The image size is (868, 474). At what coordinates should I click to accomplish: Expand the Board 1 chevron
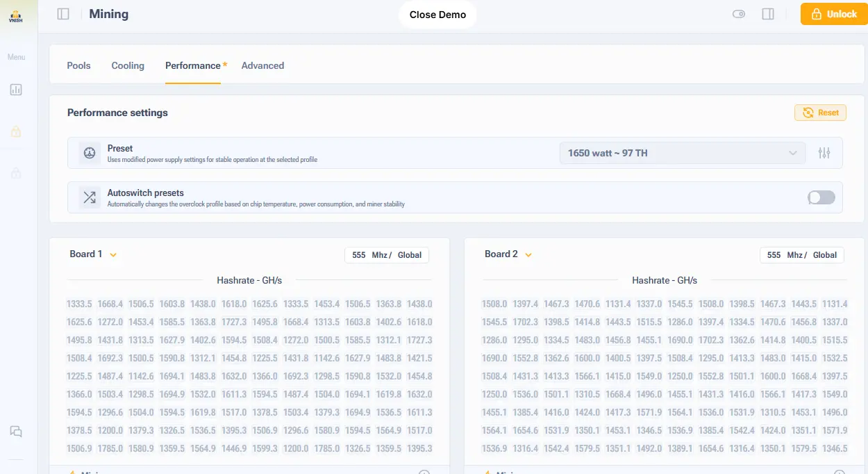(x=113, y=255)
